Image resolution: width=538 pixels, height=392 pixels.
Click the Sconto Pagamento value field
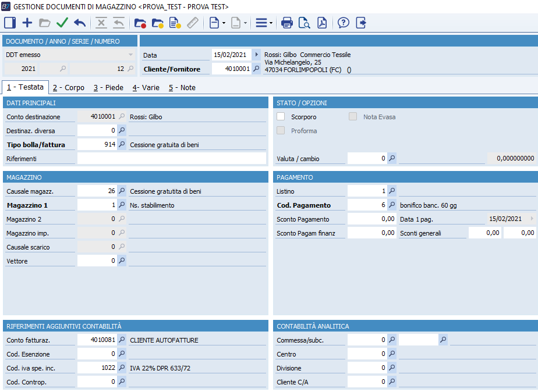(371, 219)
